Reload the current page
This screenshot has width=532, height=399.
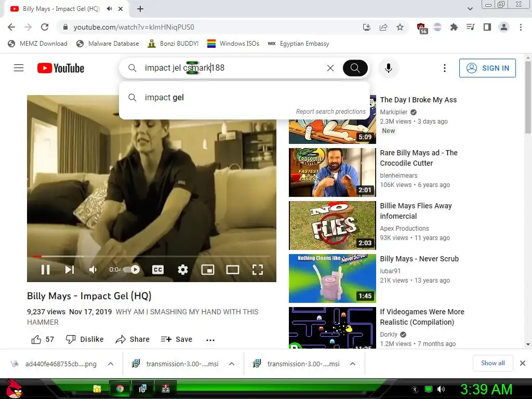[x=45, y=27]
